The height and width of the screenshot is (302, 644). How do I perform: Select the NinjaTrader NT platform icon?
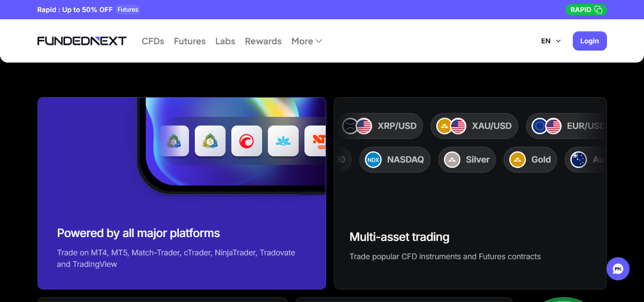pyautogui.click(x=316, y=141)
